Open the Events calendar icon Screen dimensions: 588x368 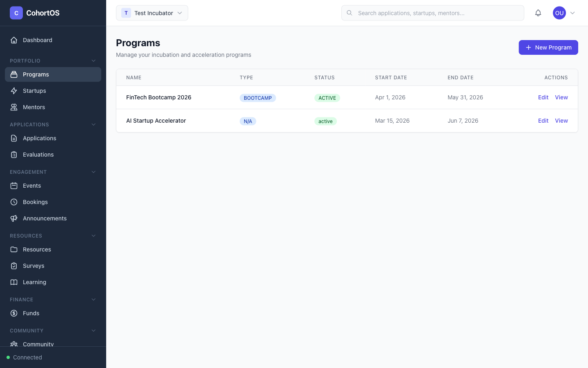(14, 186)
